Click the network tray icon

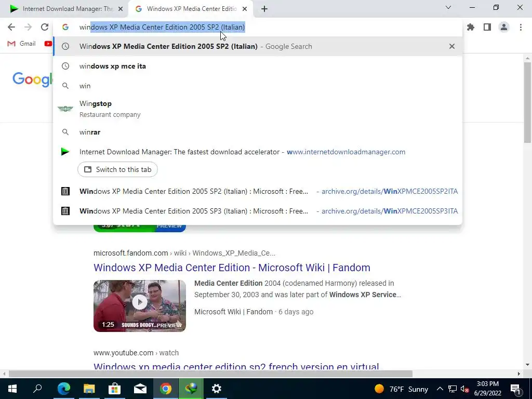453,389
